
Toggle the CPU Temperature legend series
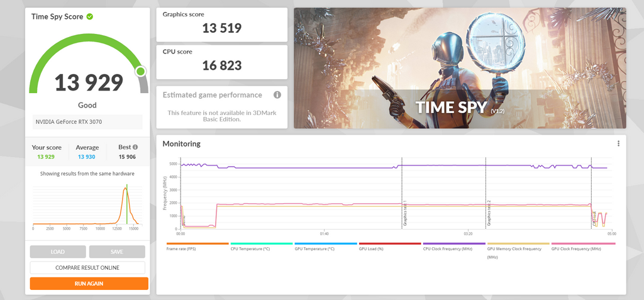coord(261,247)
